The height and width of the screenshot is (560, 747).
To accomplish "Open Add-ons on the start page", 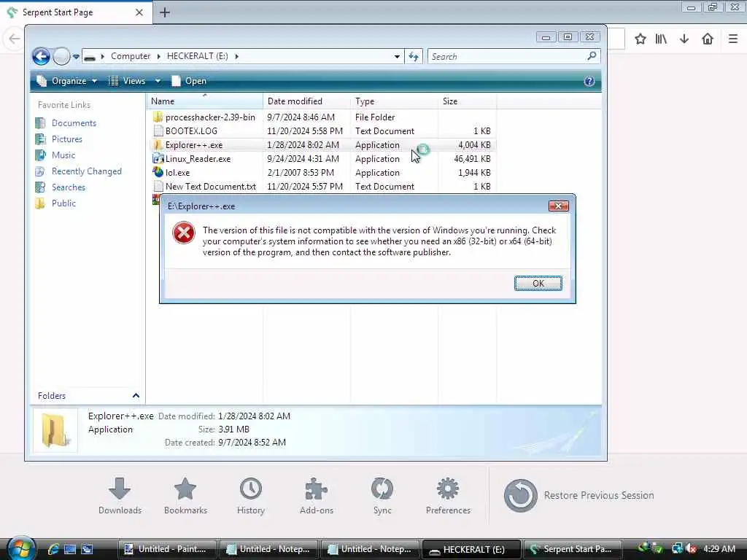I will click(317, 496).
